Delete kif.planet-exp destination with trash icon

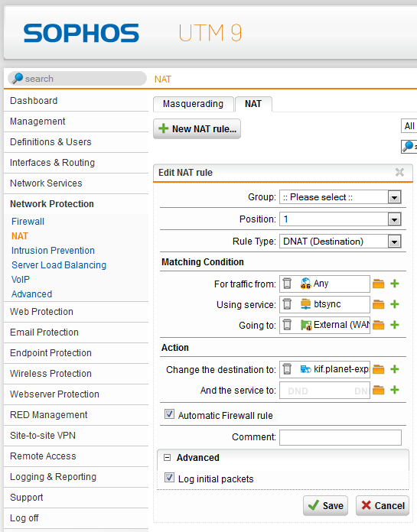287,368
